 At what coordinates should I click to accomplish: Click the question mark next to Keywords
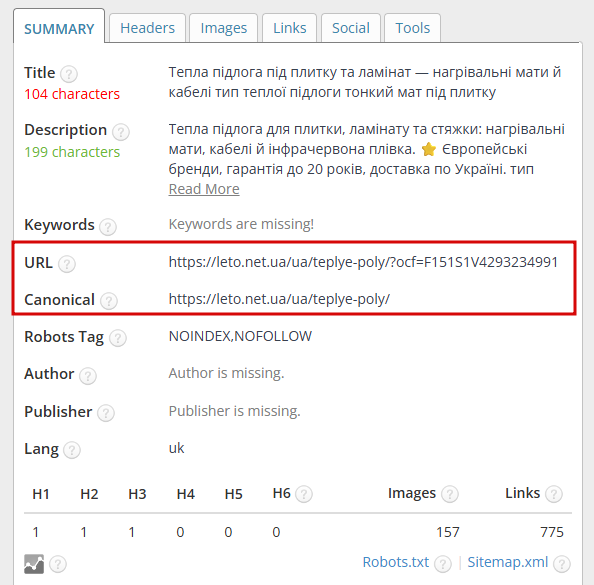(x=108, y=227)
